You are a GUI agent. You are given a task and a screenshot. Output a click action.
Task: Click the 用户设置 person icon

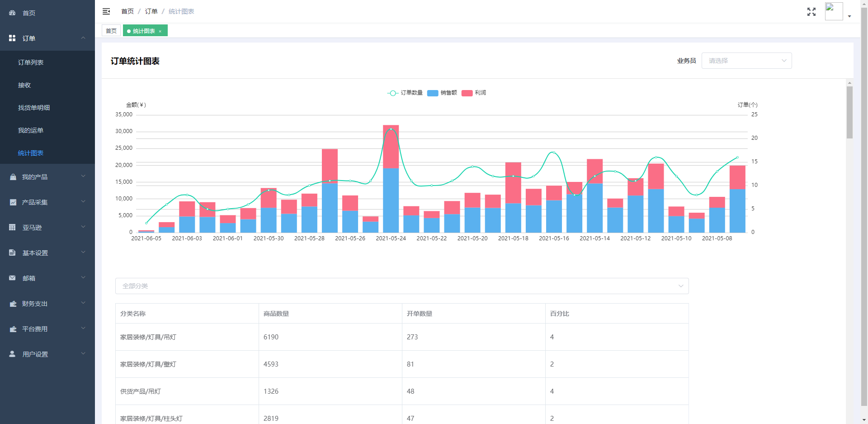click(13, 354)
